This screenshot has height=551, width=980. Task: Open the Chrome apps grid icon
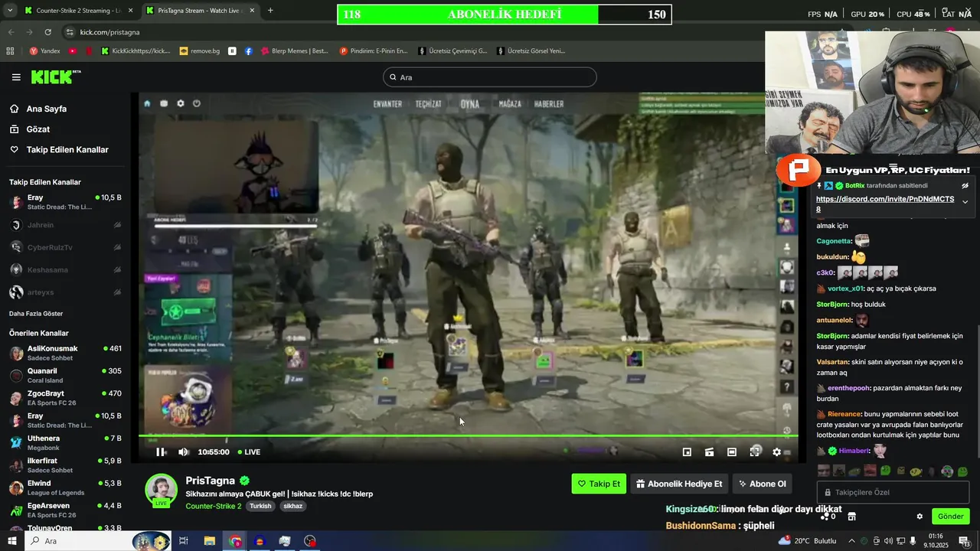10,51
